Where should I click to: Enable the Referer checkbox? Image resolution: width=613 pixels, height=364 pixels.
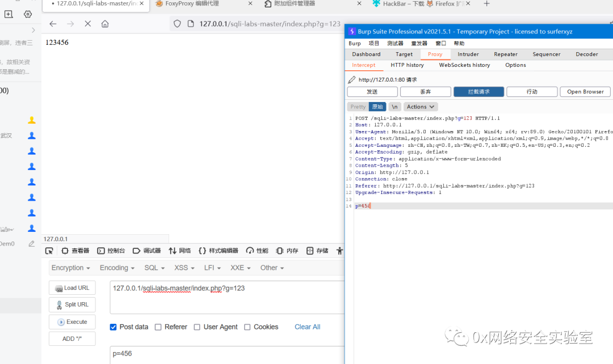pos(158,327)
